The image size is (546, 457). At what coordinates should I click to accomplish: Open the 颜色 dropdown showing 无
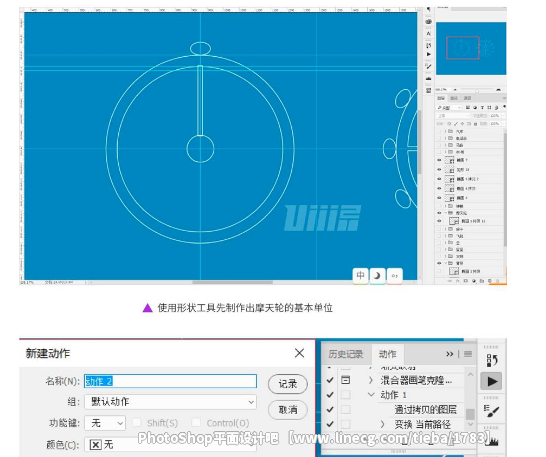pyautogui.click(x=171, y=444)
